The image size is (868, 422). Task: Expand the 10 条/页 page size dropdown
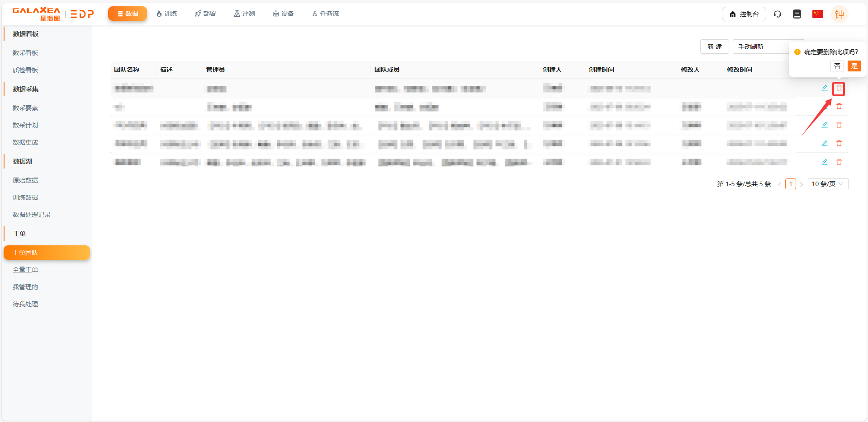click(827, 184)
